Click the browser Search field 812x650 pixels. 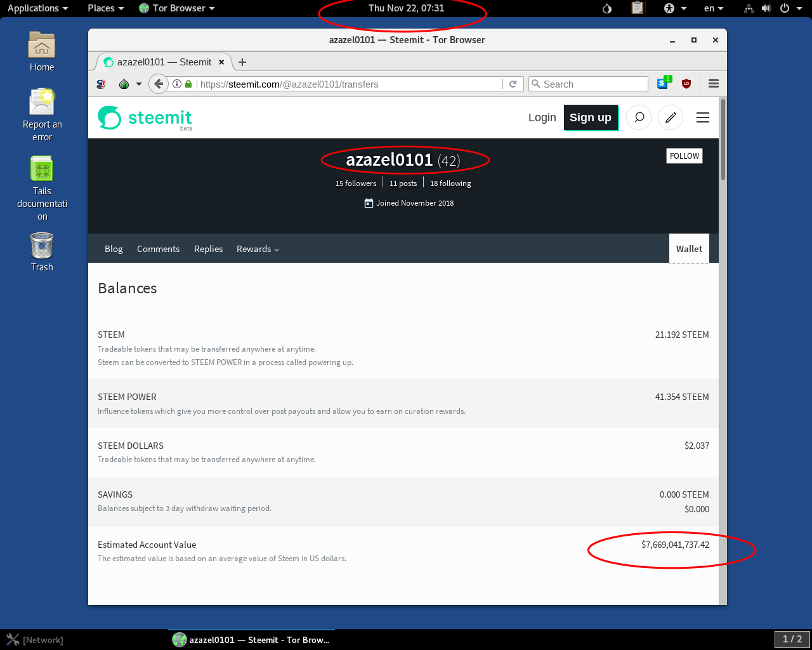point(588,84)
